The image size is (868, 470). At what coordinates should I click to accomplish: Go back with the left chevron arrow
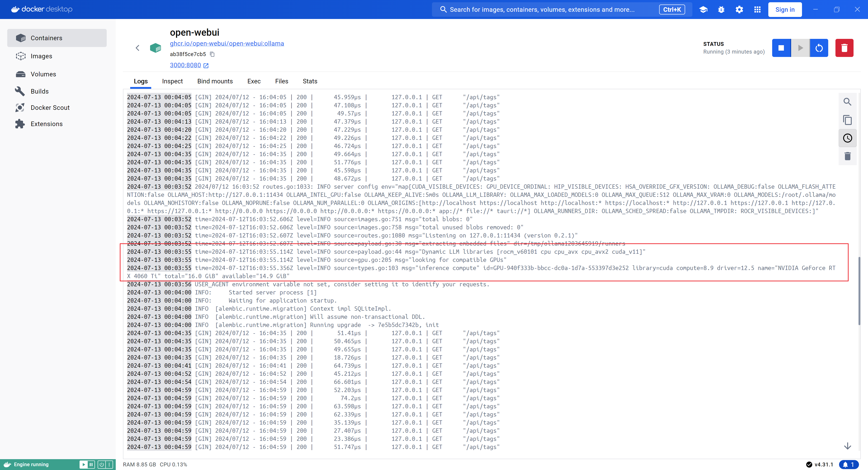coord(137,48)
